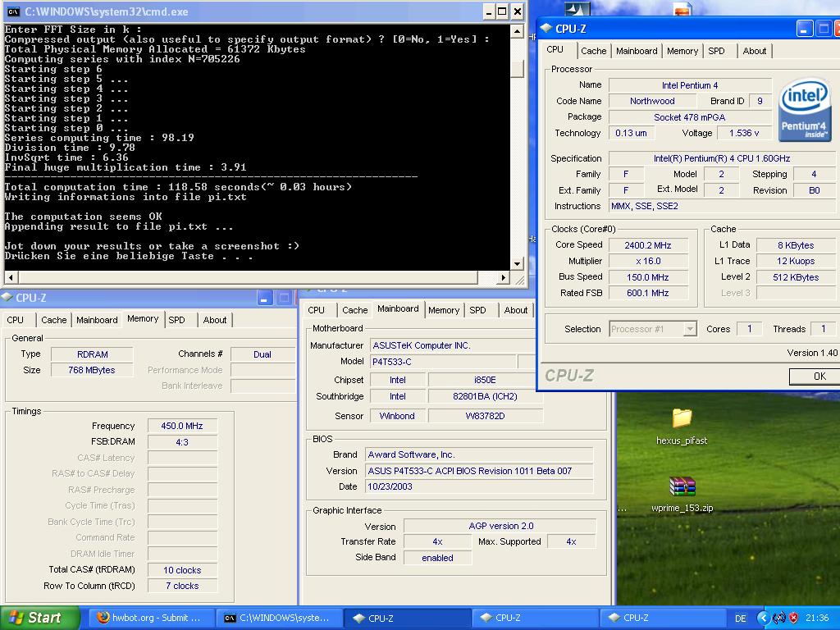This screenshot has height=630, width=840.
Task: Switch to Cache tab in CPU-Z processor window
Action: pyautogui.click(x=594, y=51)
